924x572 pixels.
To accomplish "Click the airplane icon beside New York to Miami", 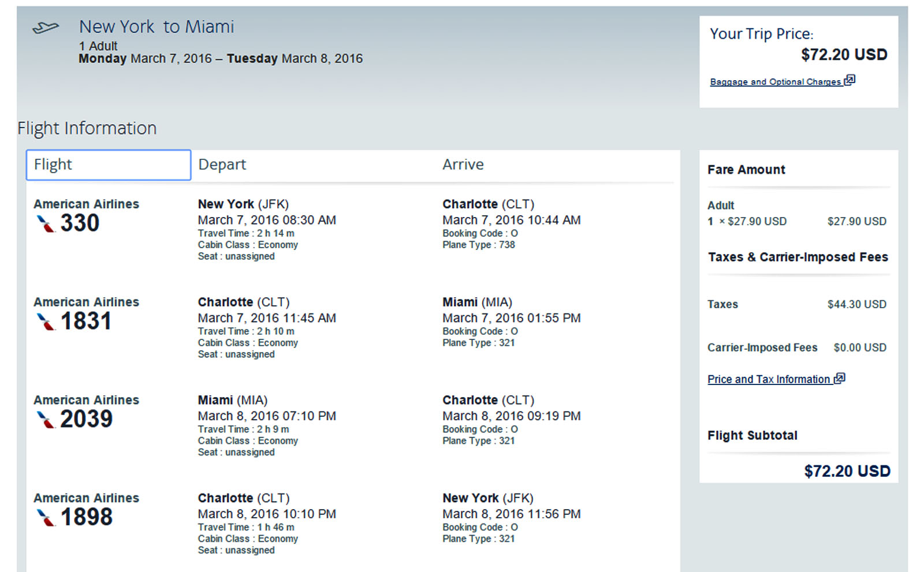I will tap(46, 27).
